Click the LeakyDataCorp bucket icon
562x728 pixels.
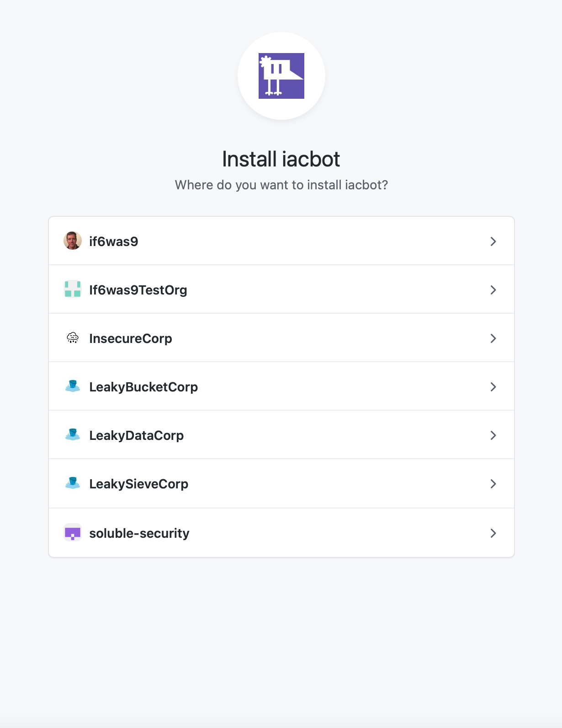[73, 435]
